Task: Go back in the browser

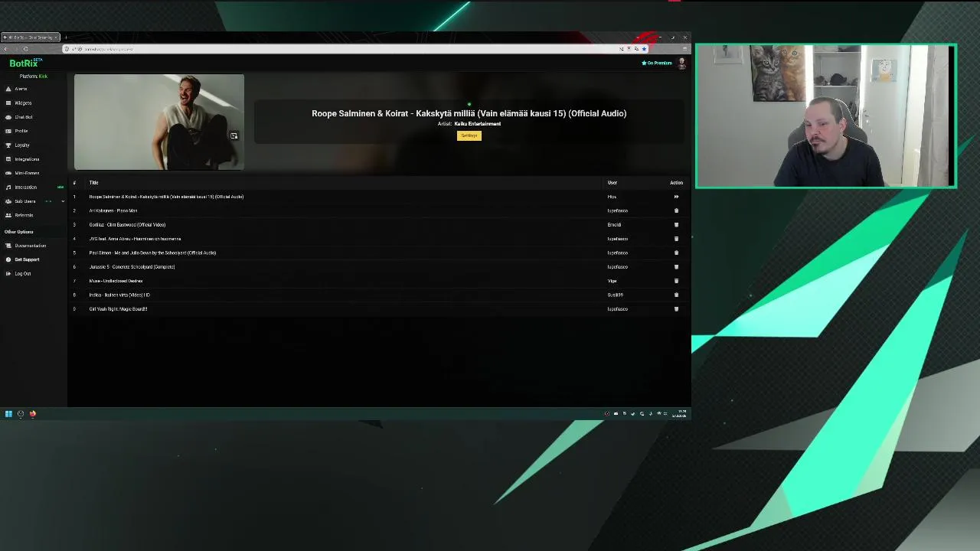Action: point(5,49)
